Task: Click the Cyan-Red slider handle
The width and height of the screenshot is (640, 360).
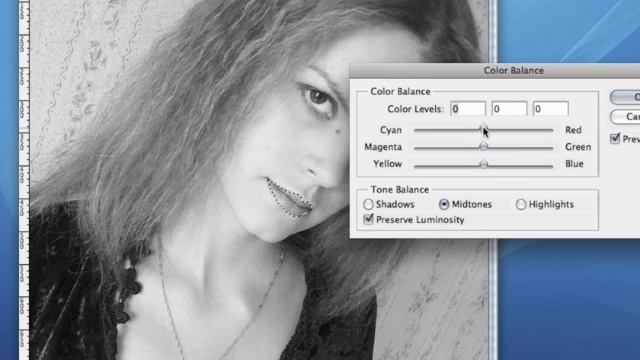Action: point(483,130)
